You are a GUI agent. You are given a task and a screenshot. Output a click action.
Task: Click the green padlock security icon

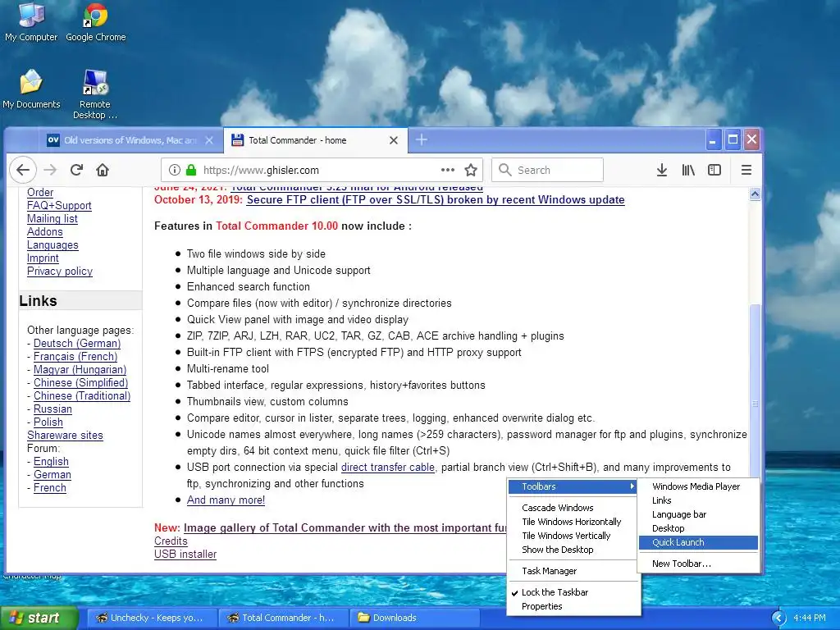(190, 170)
